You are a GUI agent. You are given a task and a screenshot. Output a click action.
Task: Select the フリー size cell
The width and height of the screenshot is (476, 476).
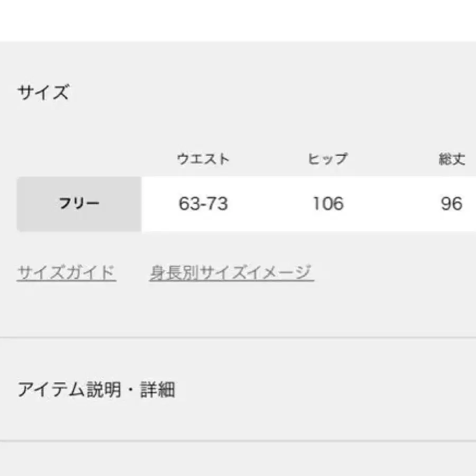[79, 204]
